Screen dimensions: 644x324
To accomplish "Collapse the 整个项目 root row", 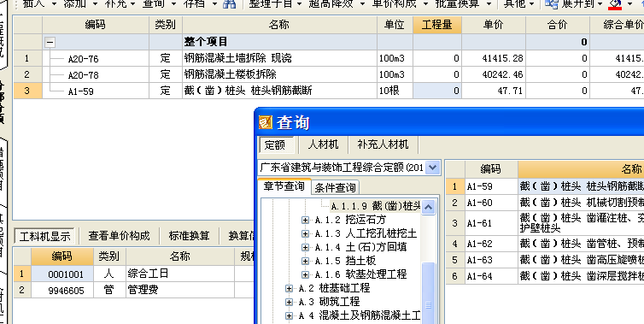I will [50, 42].
